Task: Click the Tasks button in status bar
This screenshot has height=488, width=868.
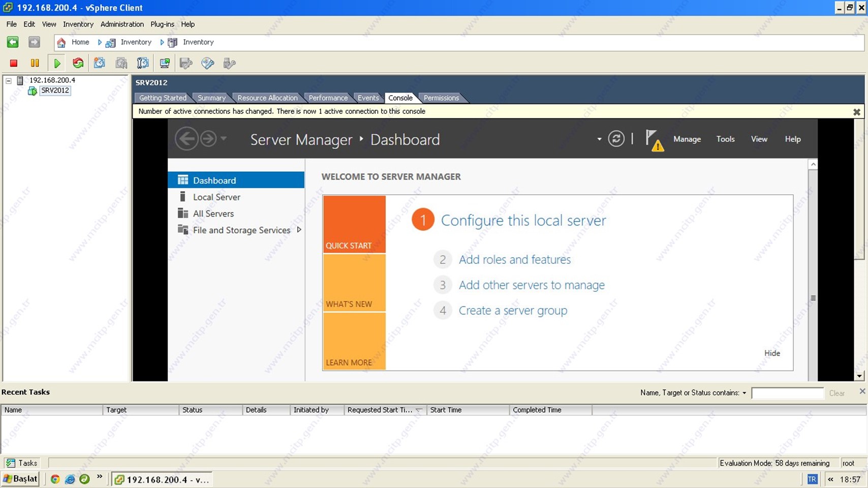Action: coord(21,463)
